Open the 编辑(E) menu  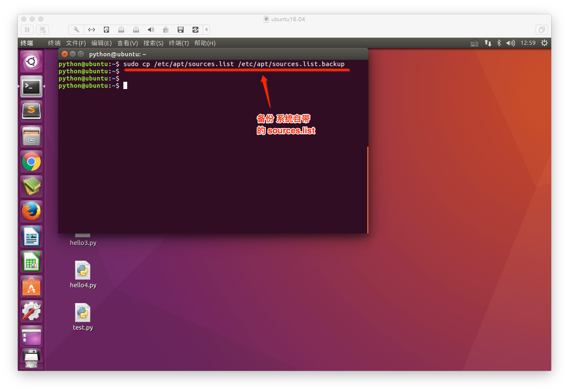(101, 43)
